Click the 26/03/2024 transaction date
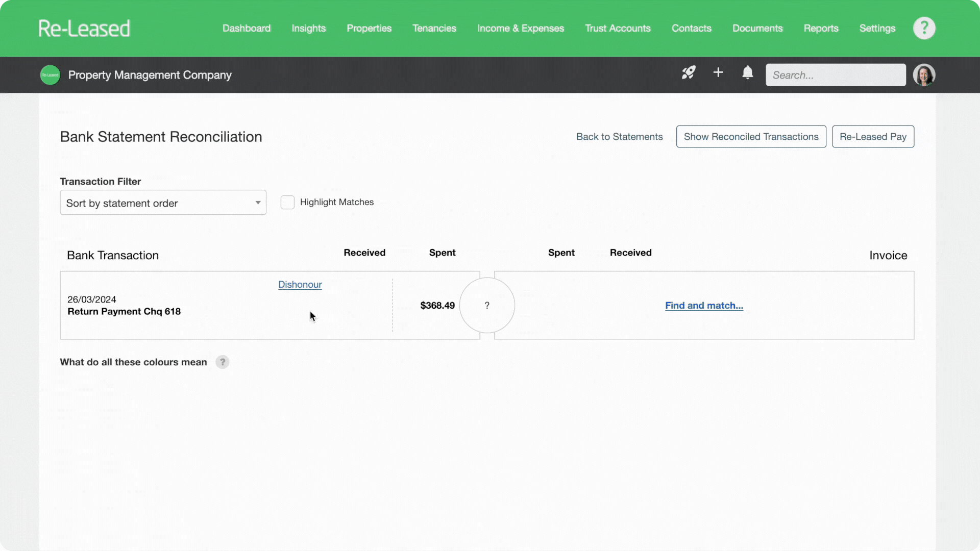980x551 pixels. (x=92, y=299)
